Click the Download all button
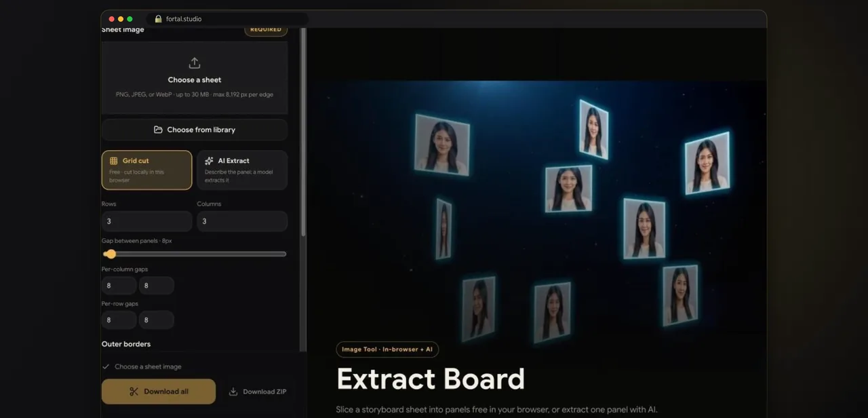The width and height of the screenshot is (868, 418). (159, 392)
